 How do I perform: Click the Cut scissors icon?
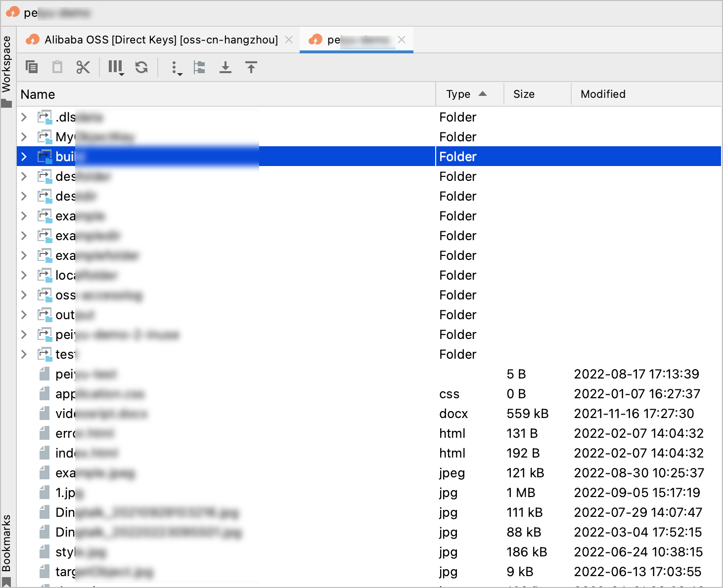click(x=83, y=67)
